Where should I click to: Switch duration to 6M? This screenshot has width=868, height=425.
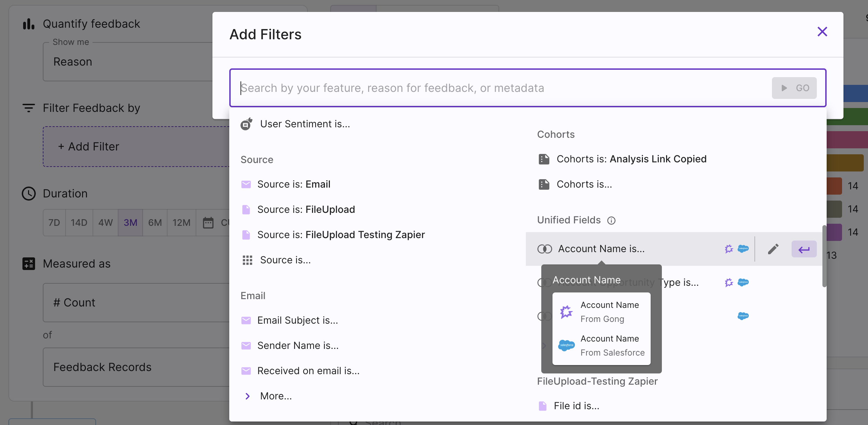click(155, 223)
